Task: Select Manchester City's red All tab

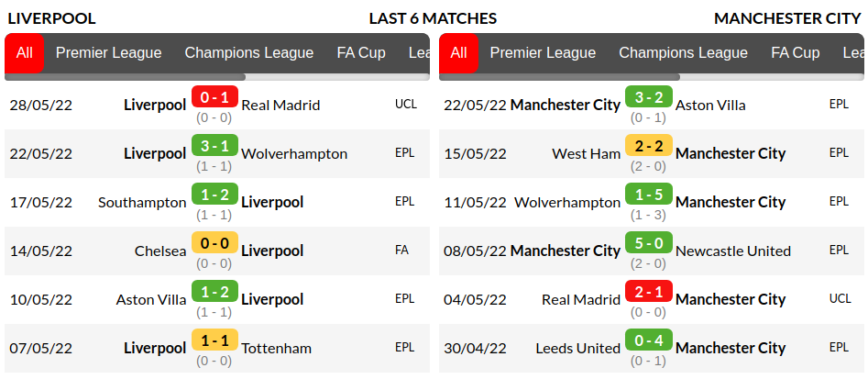Action: click(x=458, y=53)
